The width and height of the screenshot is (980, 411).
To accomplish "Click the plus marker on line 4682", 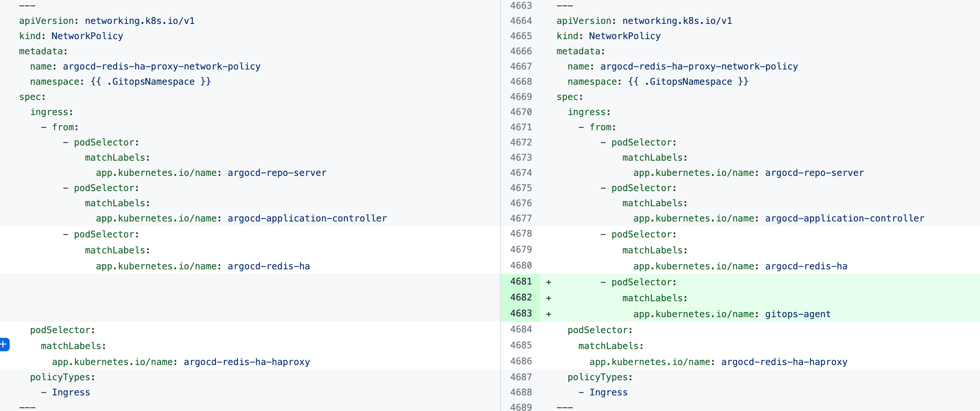I will 549,298.
